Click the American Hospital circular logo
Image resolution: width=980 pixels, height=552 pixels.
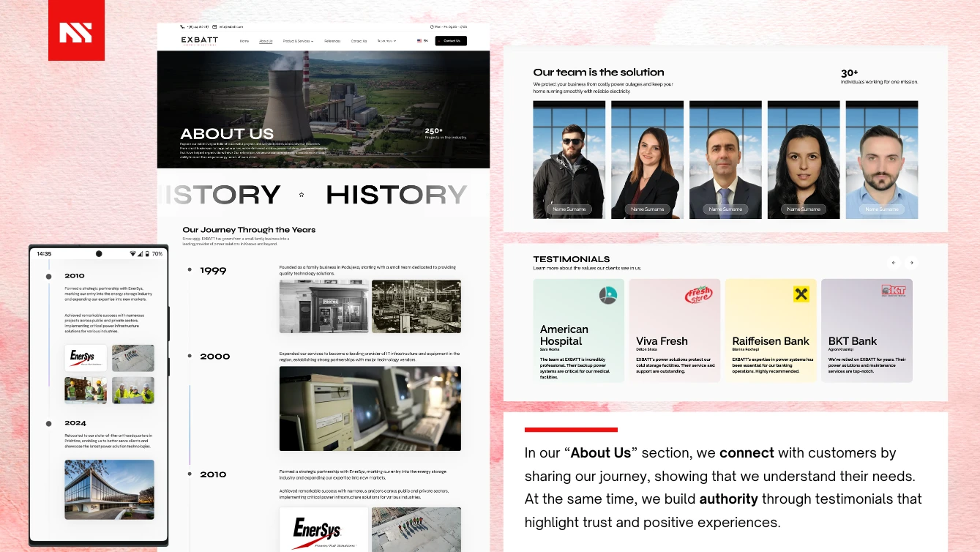[x=608, y=295]
